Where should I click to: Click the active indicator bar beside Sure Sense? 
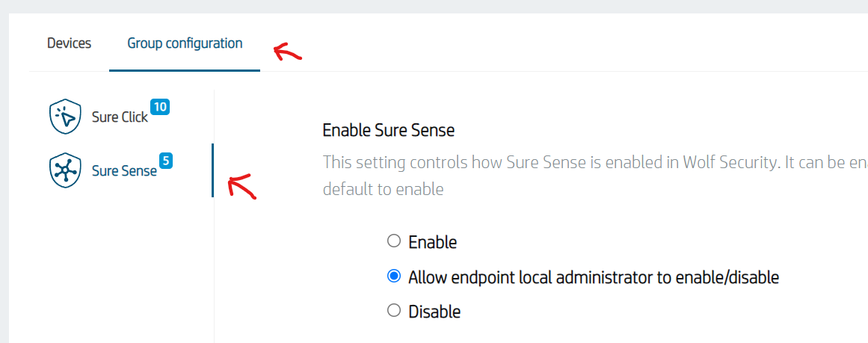pyautogui.click(x=212, y=170)
